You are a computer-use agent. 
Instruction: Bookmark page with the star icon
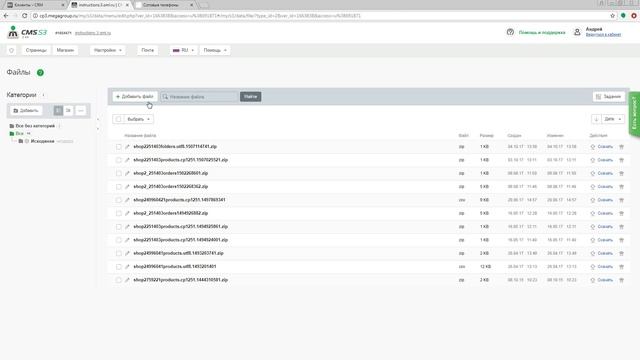click(613, 16)
